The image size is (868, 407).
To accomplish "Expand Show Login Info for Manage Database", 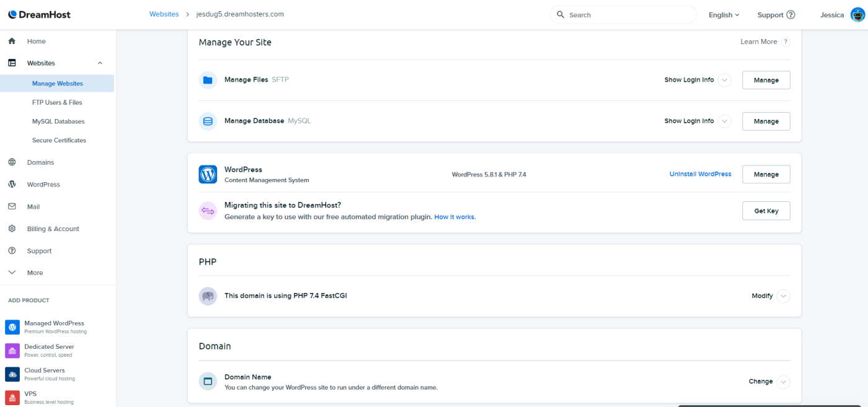I will pos(725,121).
